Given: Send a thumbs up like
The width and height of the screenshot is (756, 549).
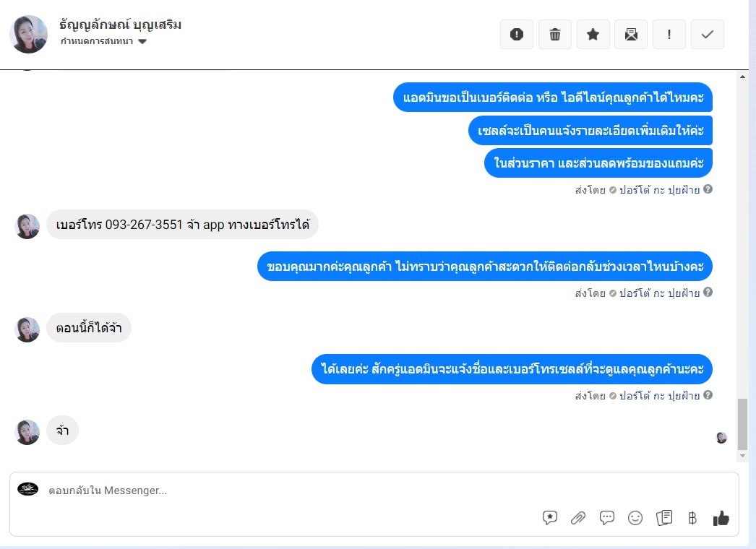Looking at the screenshot, I should tap(721, 518).
